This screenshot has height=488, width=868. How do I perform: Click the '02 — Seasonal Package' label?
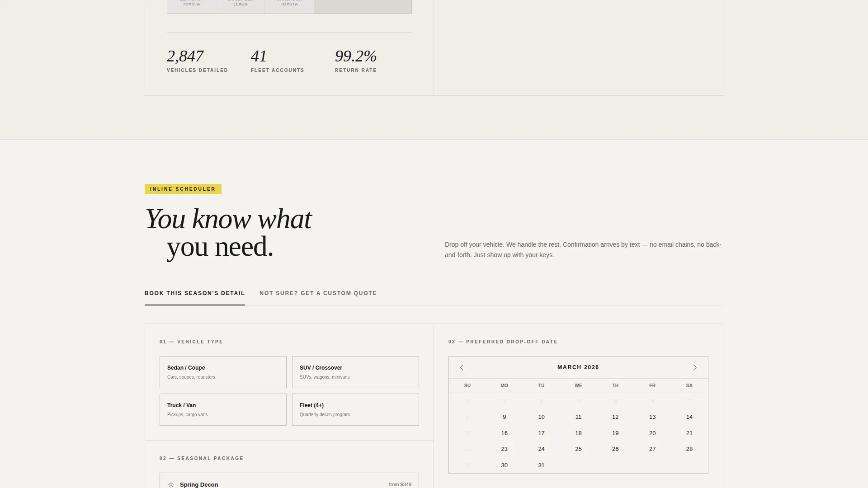(202, 459)
